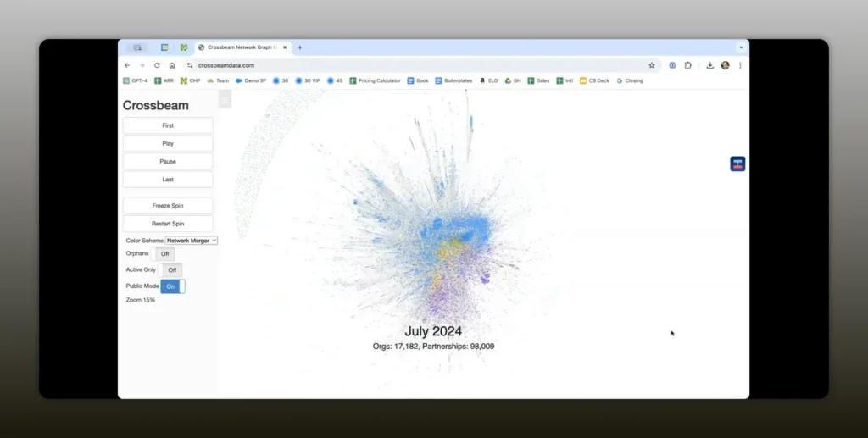Click the browser back arrow
The image size is (868, 438).
click(127, 65)
